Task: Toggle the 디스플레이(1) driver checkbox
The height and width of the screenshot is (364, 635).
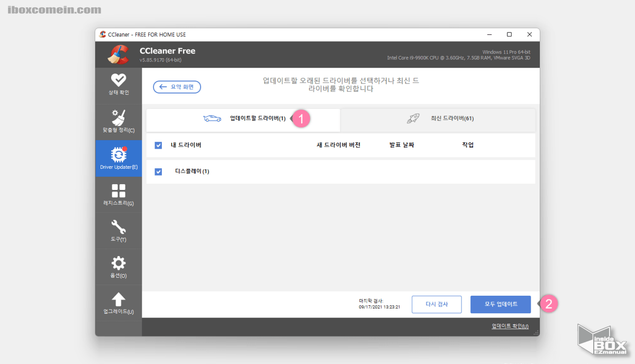Action: click(x=158, y=171)
